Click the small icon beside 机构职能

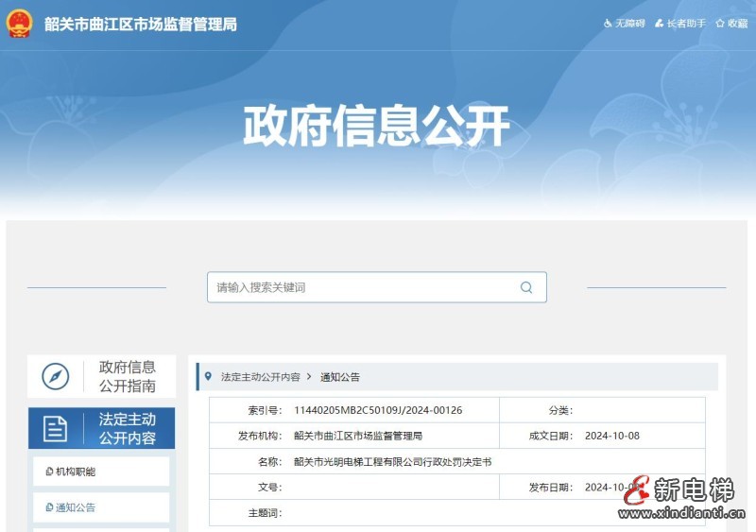tap(49, 472)
